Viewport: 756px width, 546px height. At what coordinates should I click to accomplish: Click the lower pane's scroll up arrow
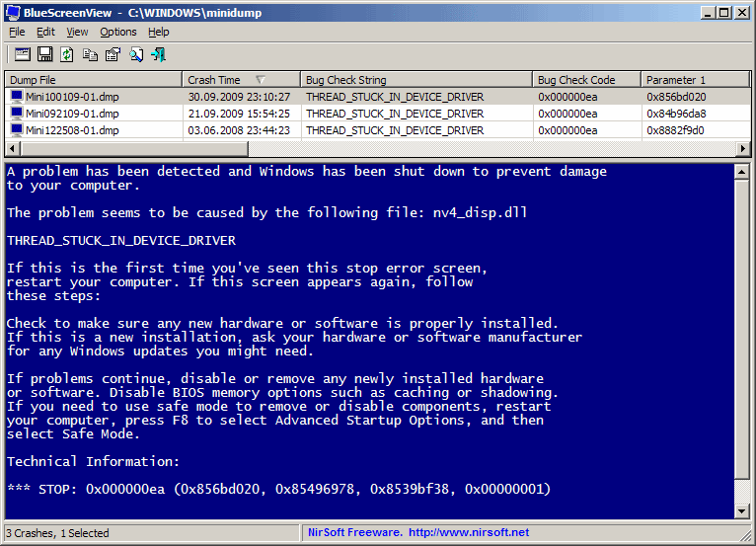coord(741,172)
